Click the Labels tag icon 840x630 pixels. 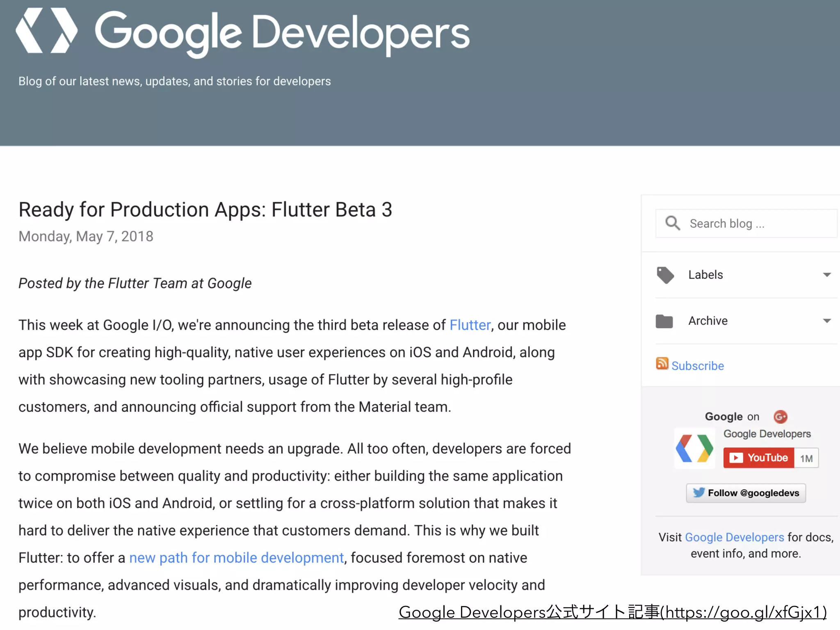[665, 275]
